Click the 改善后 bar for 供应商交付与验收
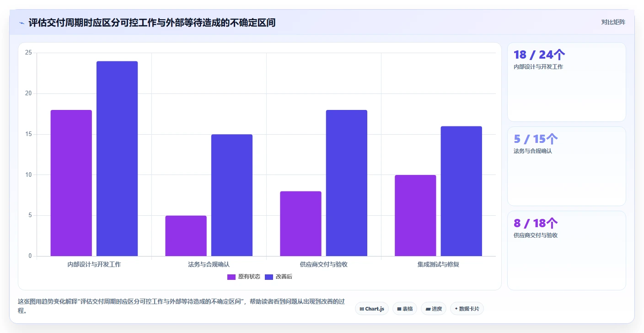Viewport: 644px width, 333px height. pos(347,183)
